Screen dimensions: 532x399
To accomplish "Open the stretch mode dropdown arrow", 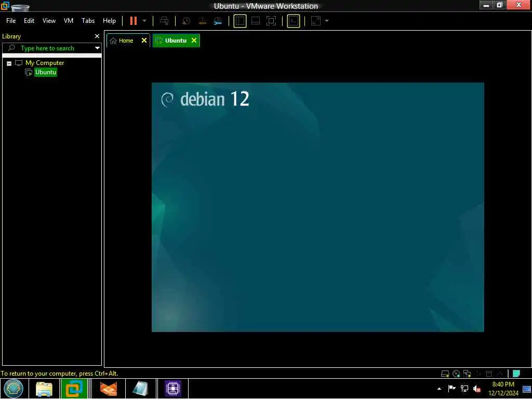I will coord(327,21).
